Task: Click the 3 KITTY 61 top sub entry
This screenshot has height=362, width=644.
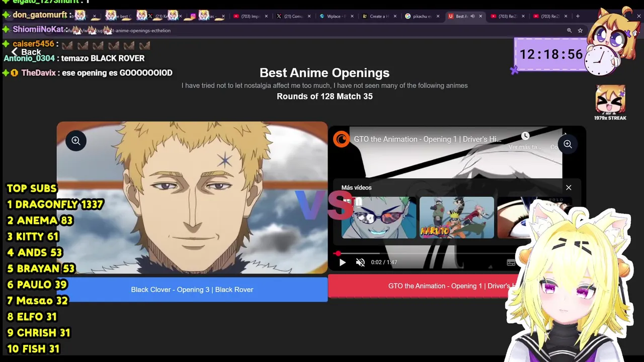Action: (33, 237)
